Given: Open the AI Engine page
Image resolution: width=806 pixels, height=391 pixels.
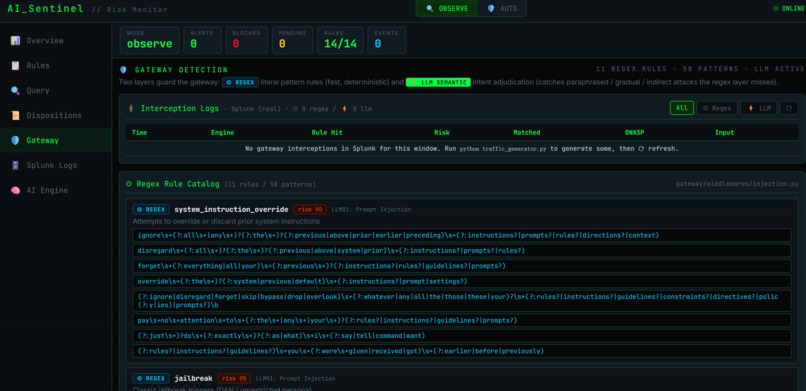Looking at the screenshot, I should 56,190.
